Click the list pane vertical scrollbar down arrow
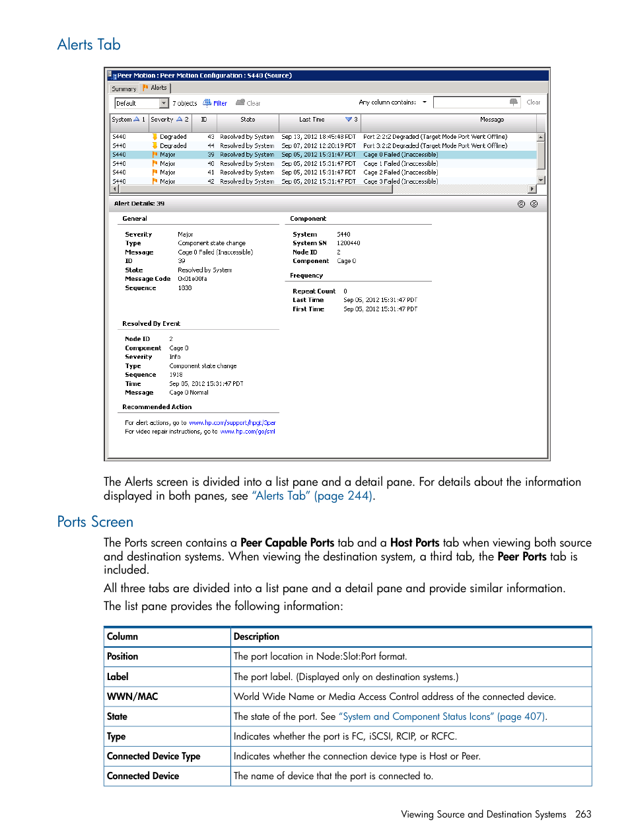 [x=541, y=180]
